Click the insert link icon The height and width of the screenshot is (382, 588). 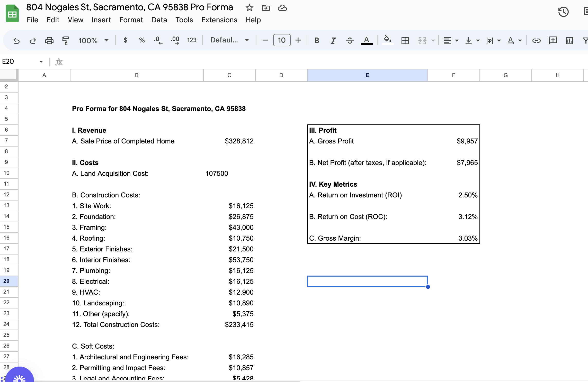[536, 40]
